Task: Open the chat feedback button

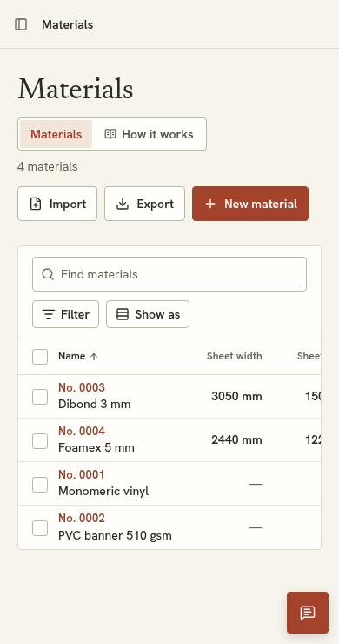Action: (x=308, y=613)
